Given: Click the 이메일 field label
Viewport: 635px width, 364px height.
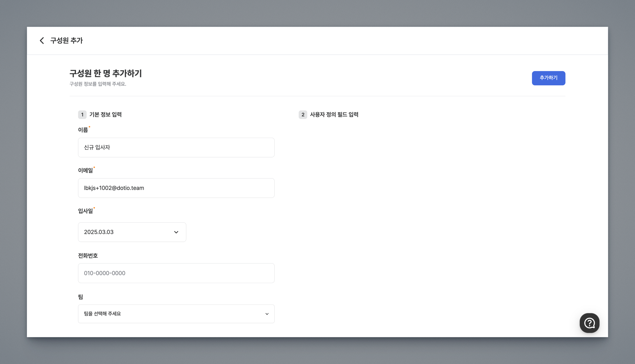Looking at the screenshot, I should 85,171.
